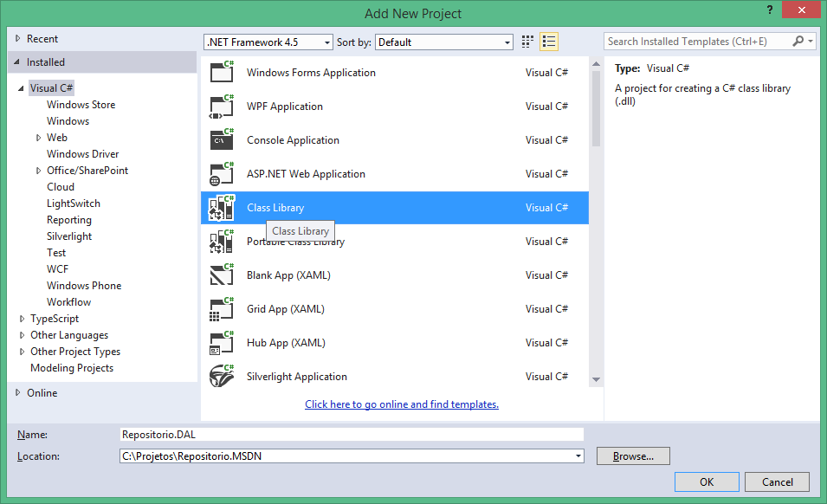Click the Console Application template icon
Viewport: 827px width, 504px height.
[222, 139]
